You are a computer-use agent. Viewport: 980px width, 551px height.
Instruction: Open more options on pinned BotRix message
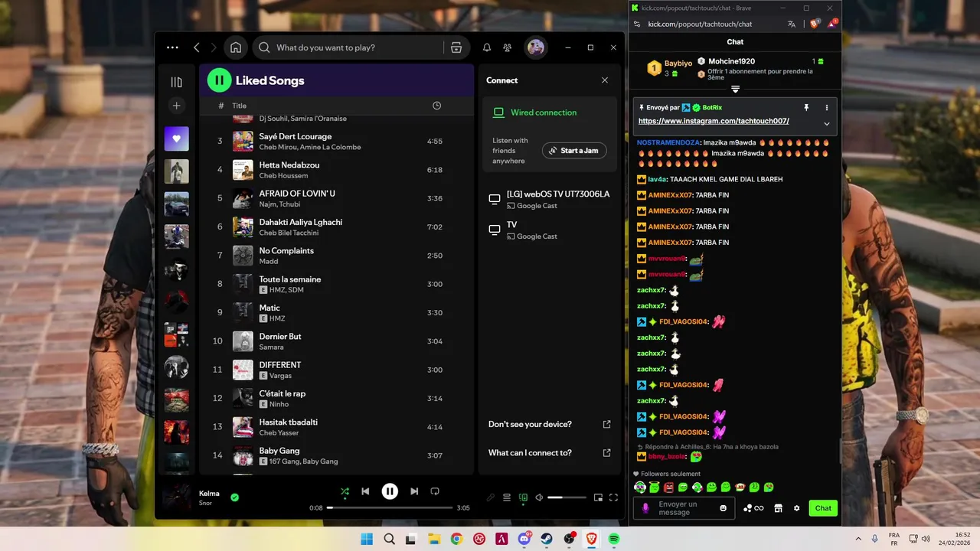click(827, 108)
